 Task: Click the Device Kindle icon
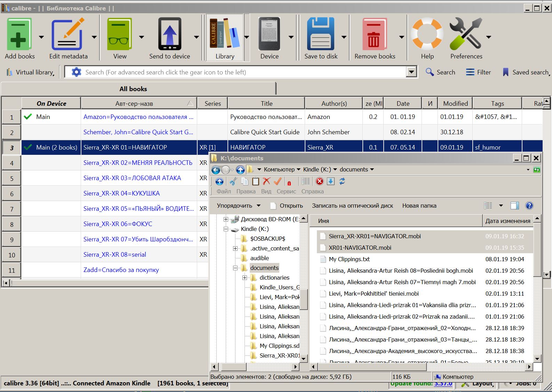pyautogui.click(x=269, y=34)
